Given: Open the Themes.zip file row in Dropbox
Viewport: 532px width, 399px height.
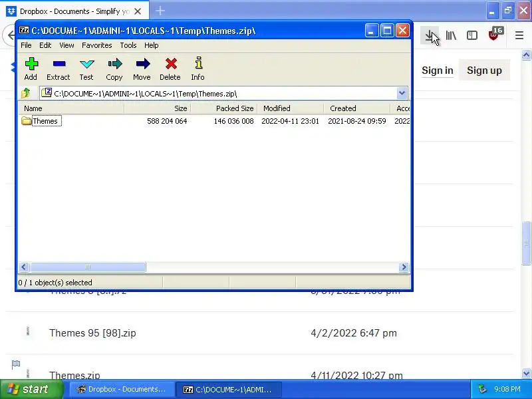Looking at the screenshot, I should [74, 375].
